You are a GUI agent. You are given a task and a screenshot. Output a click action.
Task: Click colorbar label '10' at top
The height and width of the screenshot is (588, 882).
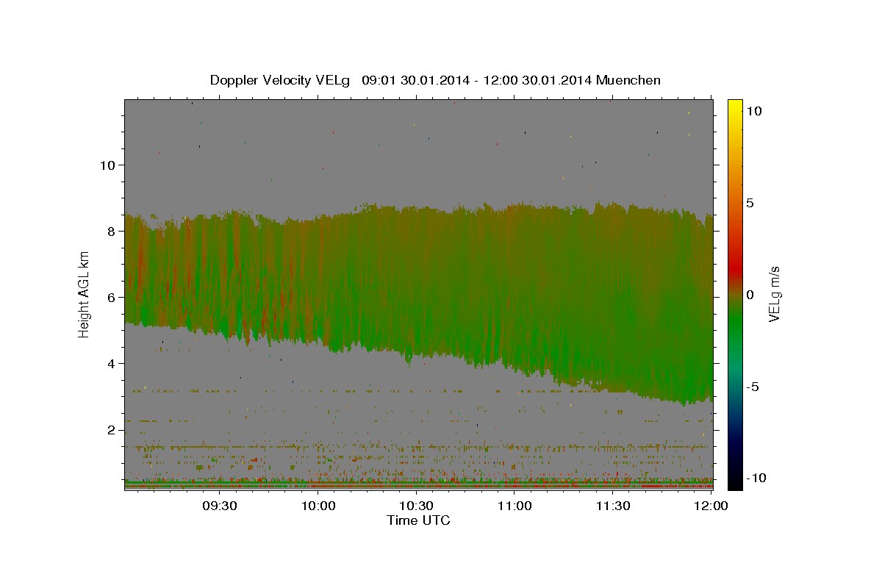pyautogui.click(x=754, y=111)
